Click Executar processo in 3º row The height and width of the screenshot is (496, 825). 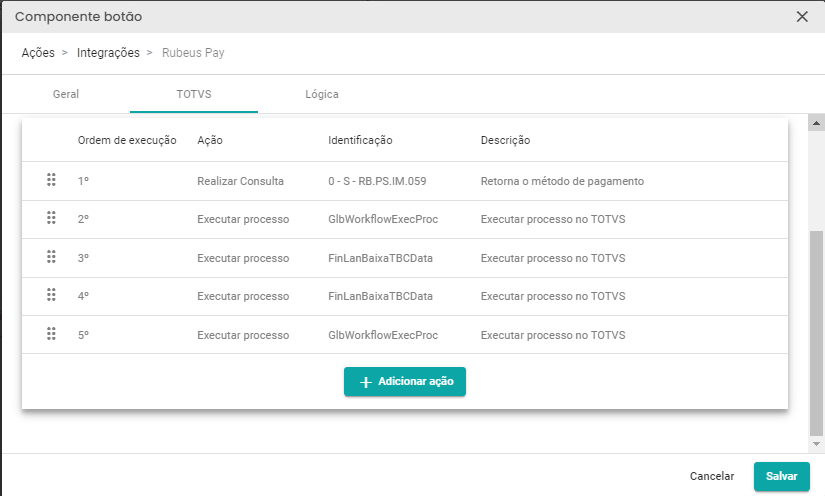[243, 258]
